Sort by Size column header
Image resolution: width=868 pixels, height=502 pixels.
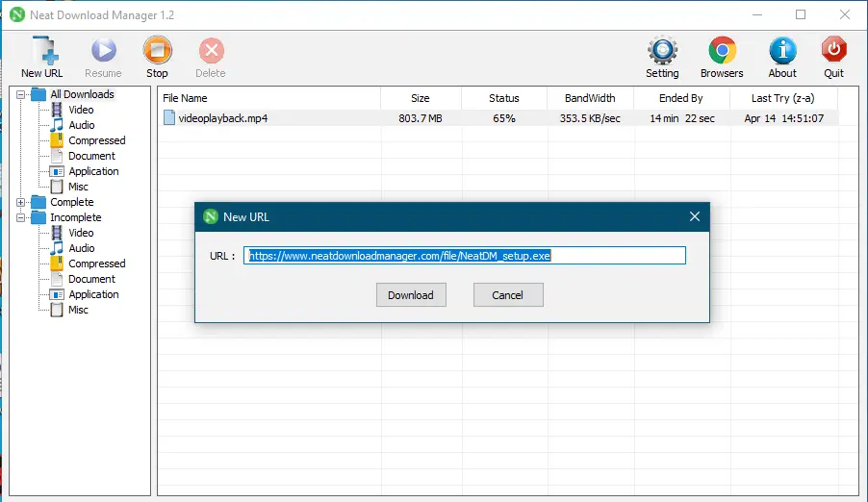point(421,98)
